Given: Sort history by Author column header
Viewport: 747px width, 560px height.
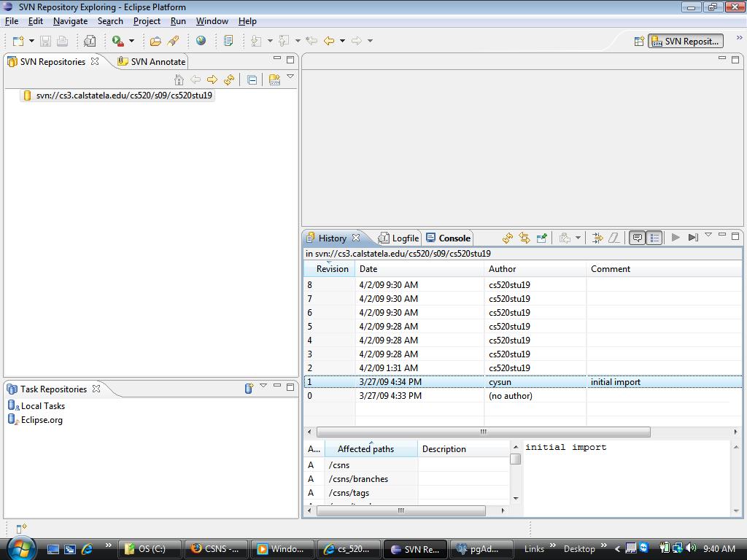Looking at the screenshot, I should coord(502,269).
